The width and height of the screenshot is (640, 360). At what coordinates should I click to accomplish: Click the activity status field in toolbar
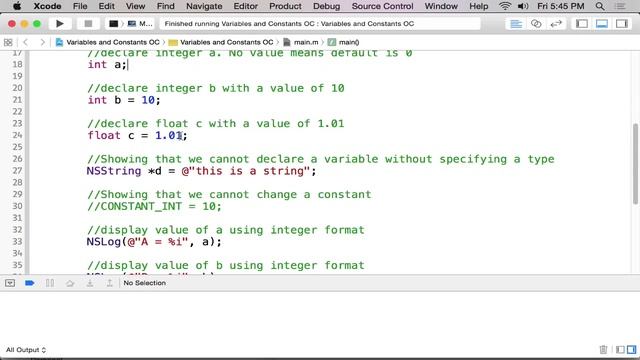tap(320, 24)
